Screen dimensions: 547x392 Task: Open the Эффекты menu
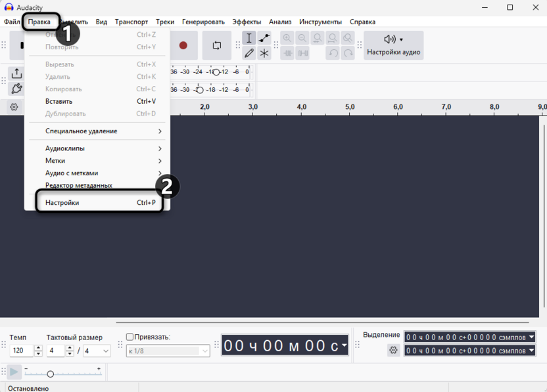pos(247,22)
